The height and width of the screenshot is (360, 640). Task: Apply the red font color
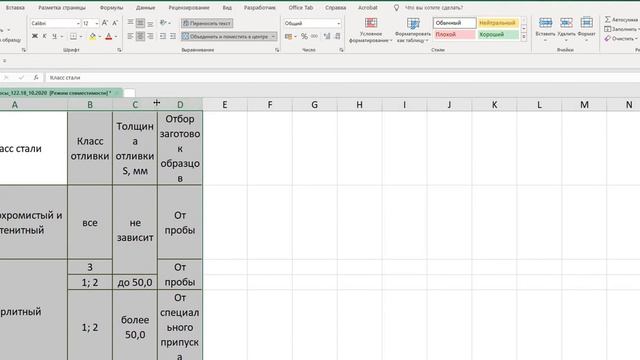point(109,36)
